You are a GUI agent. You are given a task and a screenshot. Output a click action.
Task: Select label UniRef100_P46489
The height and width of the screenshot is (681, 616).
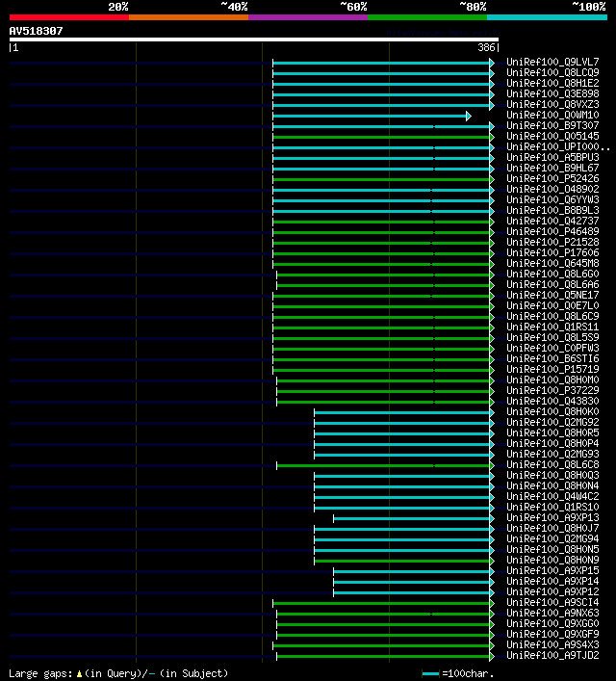552,231
